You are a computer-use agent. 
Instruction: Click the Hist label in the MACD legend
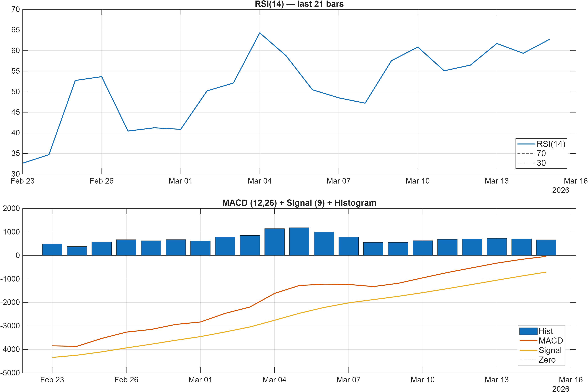(546, 331)
